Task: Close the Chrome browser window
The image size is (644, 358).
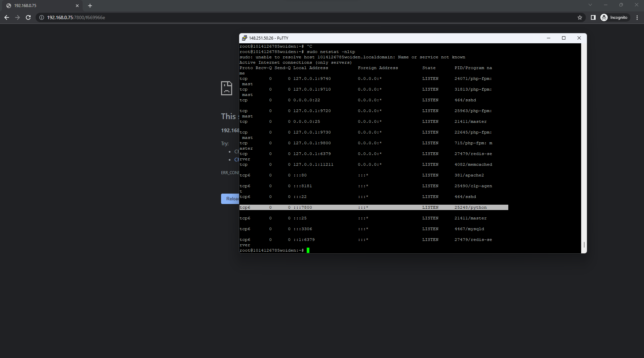Action: pos(636,5)
